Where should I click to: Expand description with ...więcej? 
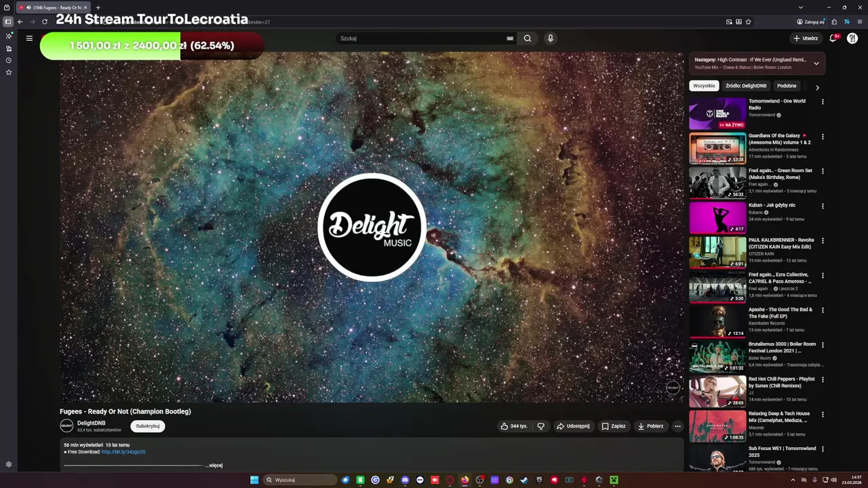pos(214,466)
